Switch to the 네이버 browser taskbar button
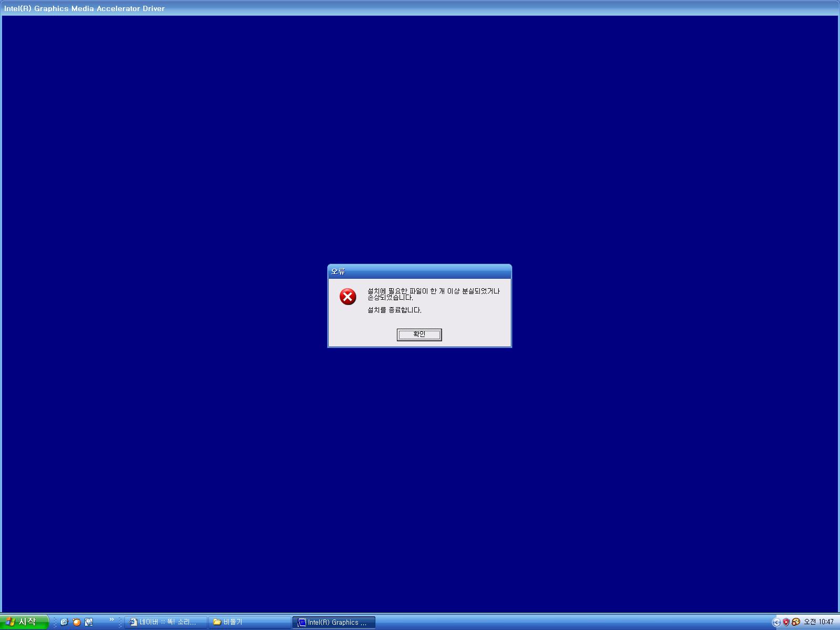This screenshot has width=840, height=630. coord(166,622)
